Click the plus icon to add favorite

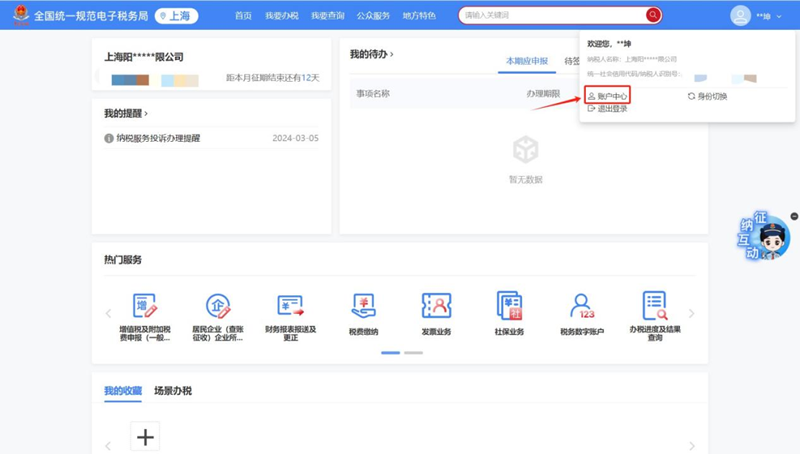146,436
